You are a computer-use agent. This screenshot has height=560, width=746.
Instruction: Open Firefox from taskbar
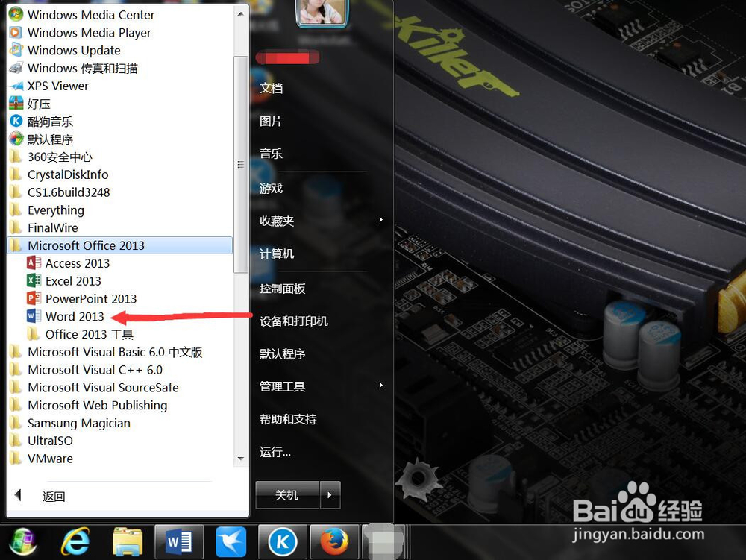[334, 542]
